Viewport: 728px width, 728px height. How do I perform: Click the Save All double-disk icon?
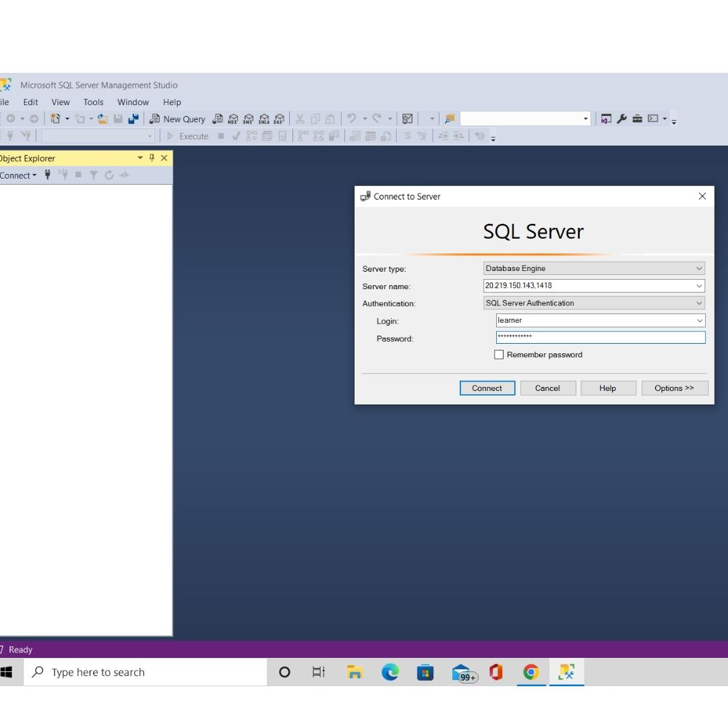133,119
